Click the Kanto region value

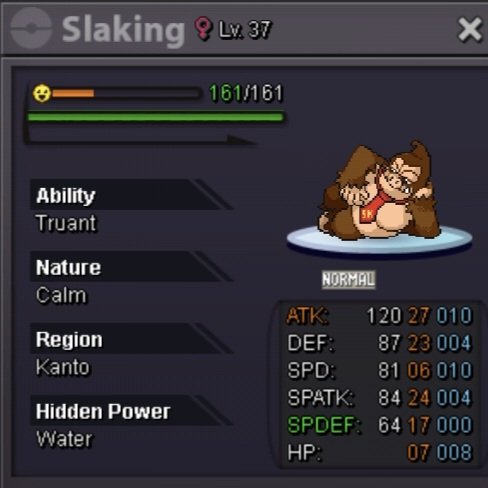(x=63, y=367)
